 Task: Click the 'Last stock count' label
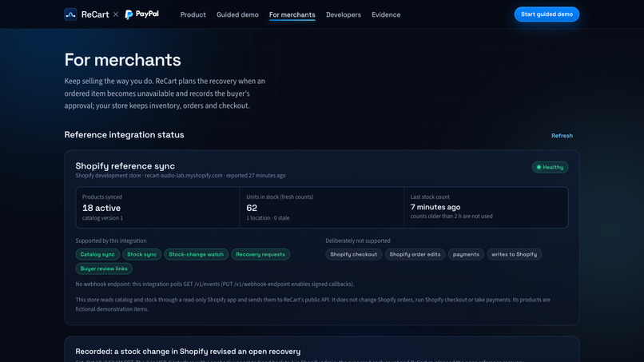430,197
